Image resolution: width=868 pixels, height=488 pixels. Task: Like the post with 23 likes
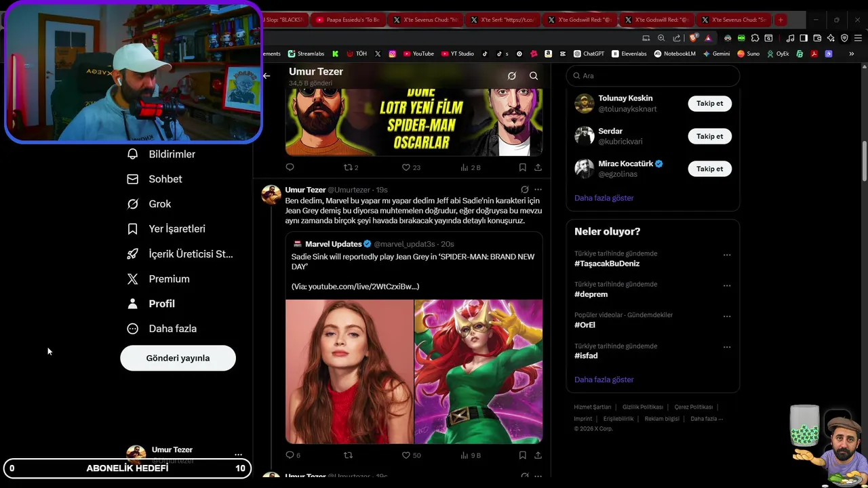(x=411, y=167)
